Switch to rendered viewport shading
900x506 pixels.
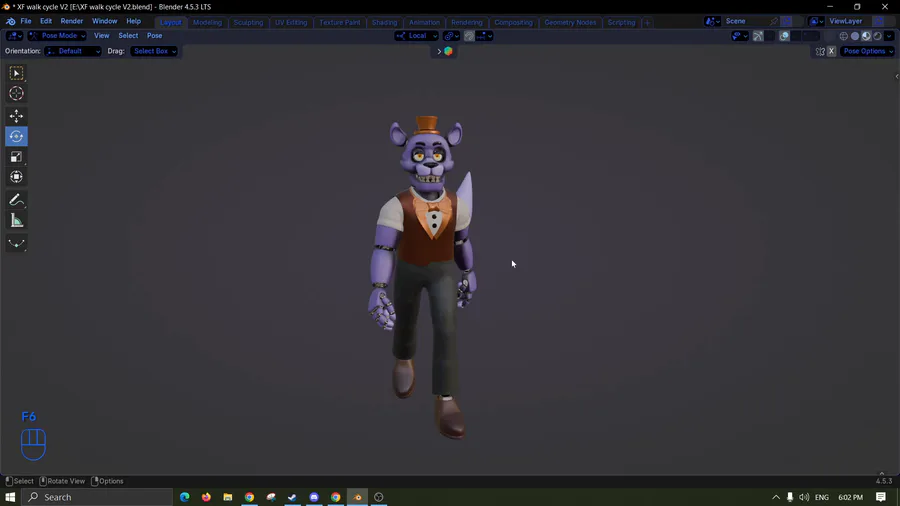(878, 36)
